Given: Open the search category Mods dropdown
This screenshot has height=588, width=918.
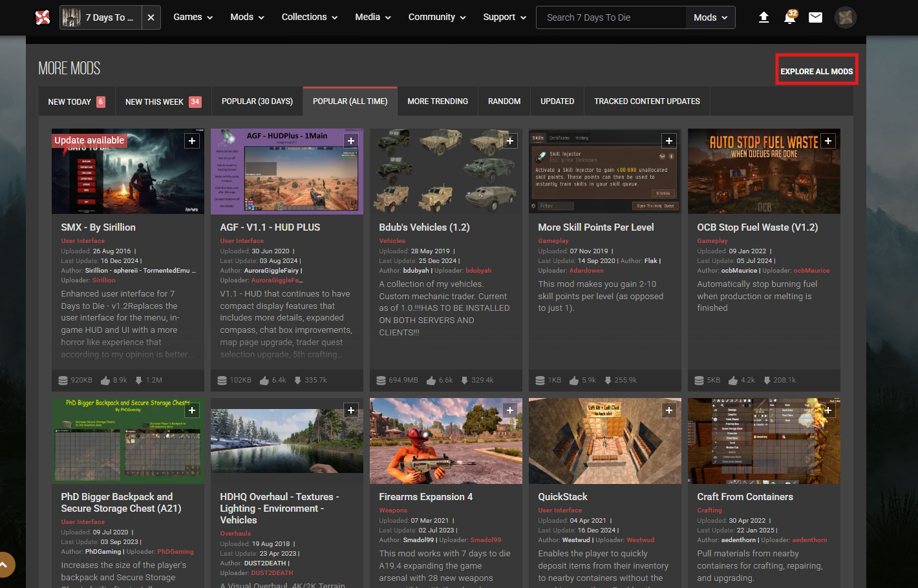Looking at the screenshot, I should coord(710,17).
